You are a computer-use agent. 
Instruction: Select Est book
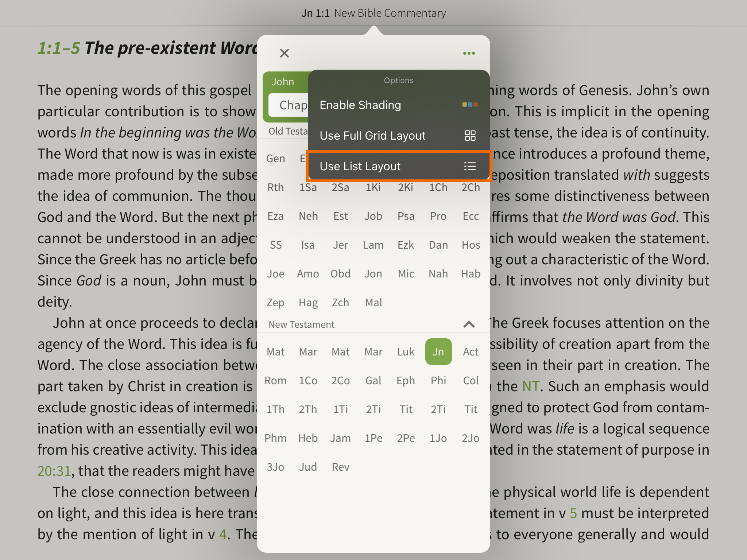340,216
